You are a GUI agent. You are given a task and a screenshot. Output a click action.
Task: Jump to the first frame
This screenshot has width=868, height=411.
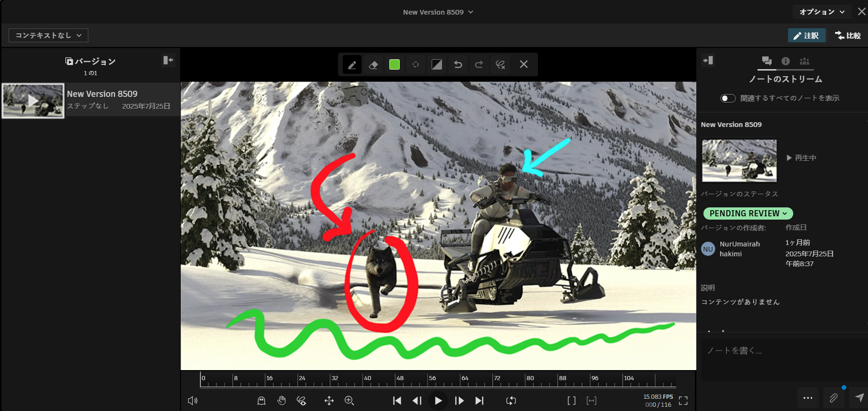click(x=397, y=401)
